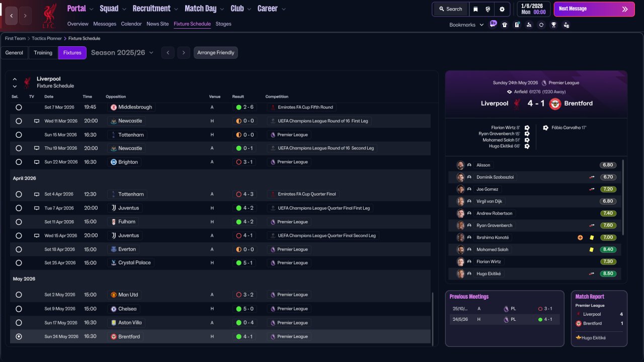Click the circular refresh icon in bookmarks bar
Image resolution: width=644 pixels, height=362 pixels.
tap(541, 25)
